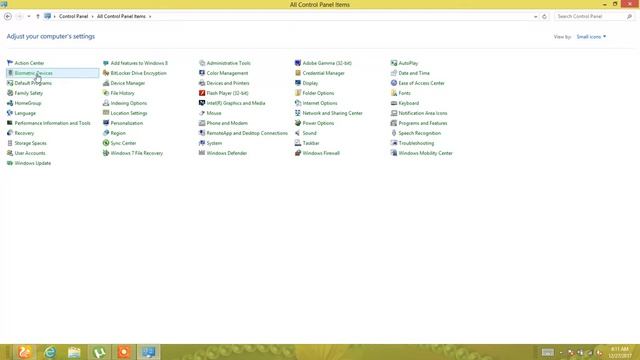Screen dimensions: 640x360
Task: Open the Speech Recognition microphone icon
Action: (393, 133)
